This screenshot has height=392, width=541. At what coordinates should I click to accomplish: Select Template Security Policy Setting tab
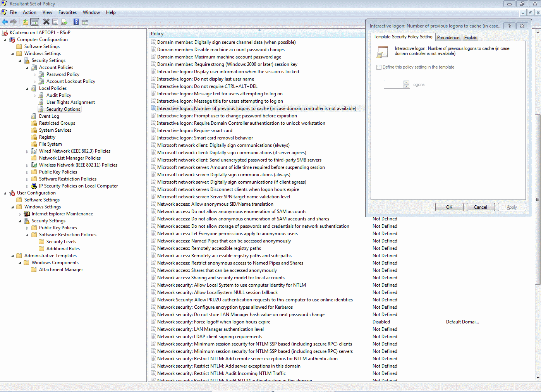coord(403,37)
